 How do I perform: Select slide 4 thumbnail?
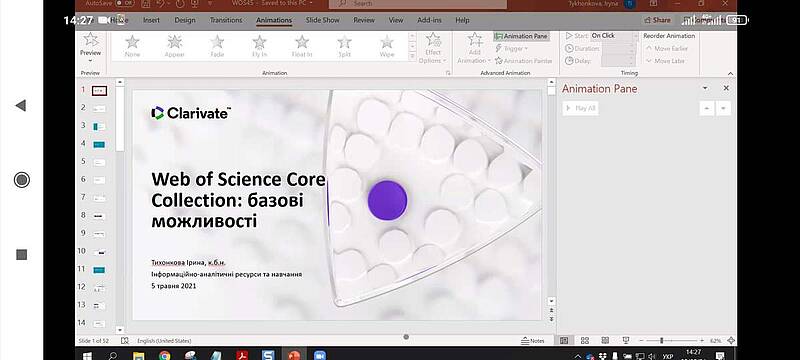click(99, 144)
